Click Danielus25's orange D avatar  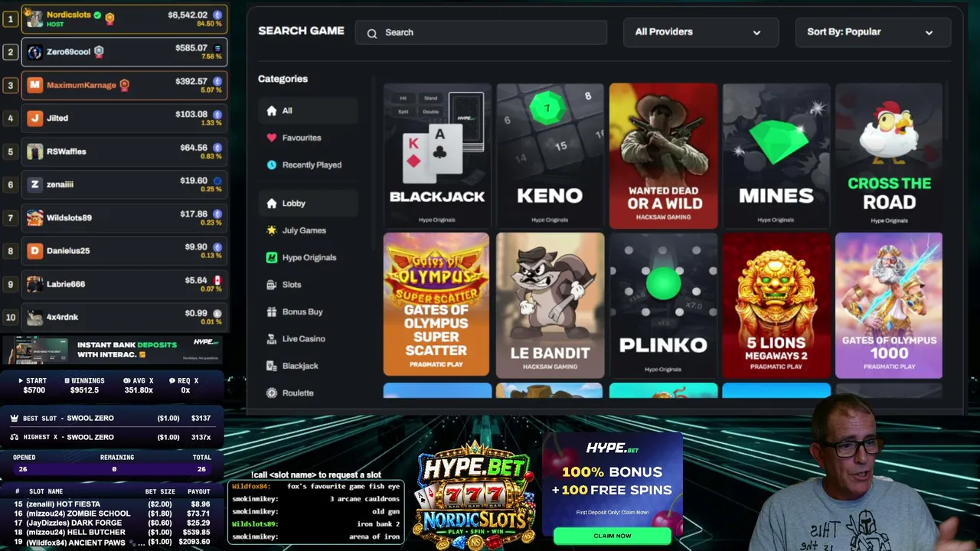click(x=34, y=251)
